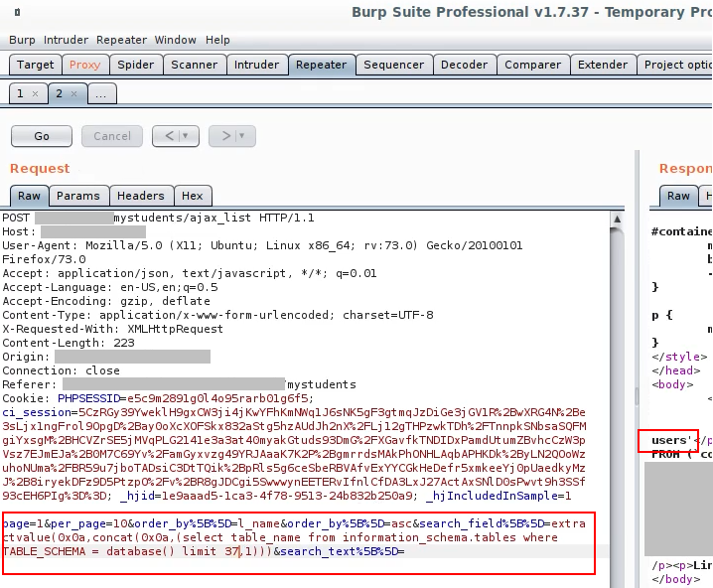Switch to the Proxy tab
Image resolution: width=713 pixels, height=588 pixels.
(x=85, y=65)
